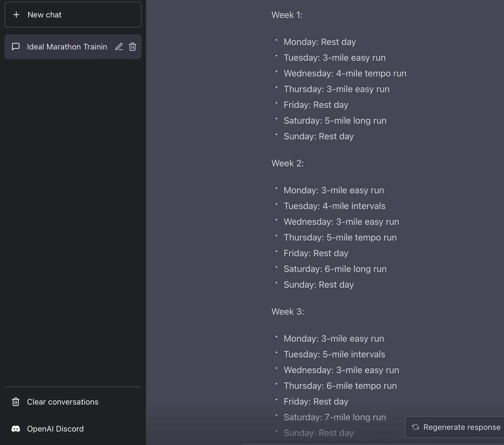Click Week 1 'Monday: Rest day'
Viewport: 504px width, 445px height.
[x=320, y=42]
